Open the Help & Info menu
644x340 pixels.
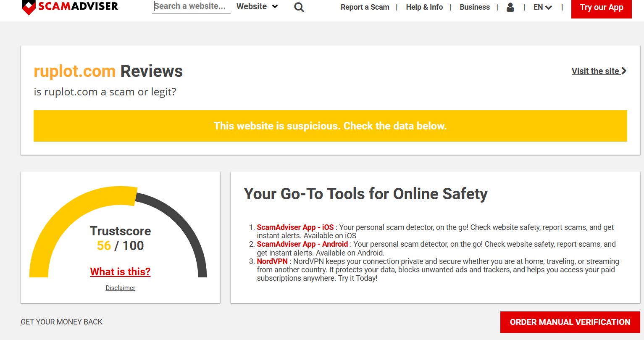point(424,7)
